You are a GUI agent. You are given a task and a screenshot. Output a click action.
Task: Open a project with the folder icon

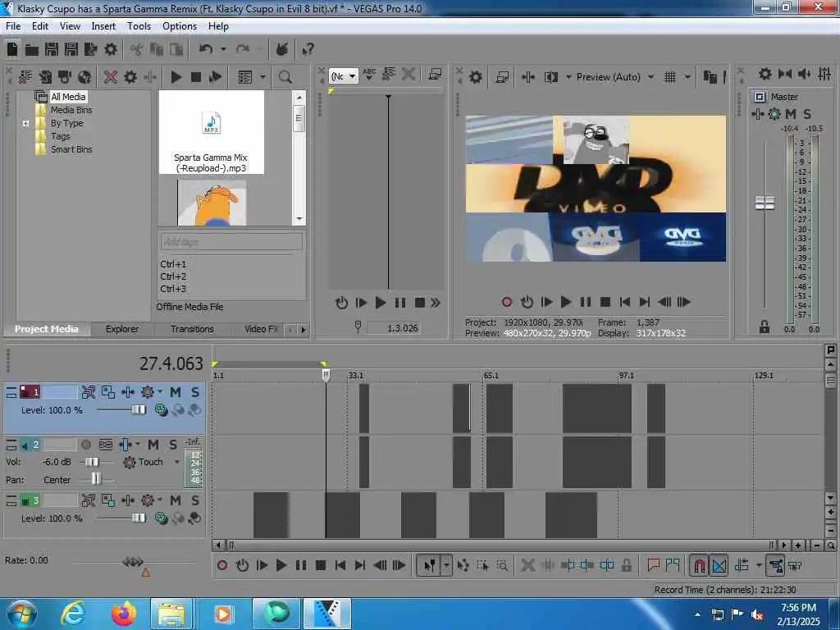(x=32, y=50)
